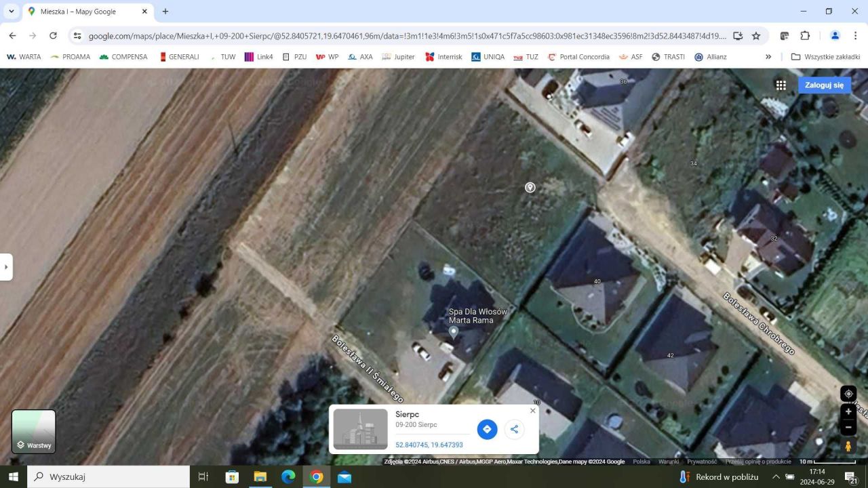Close the Mieszka I – Mapy Google tab
868x488 pixels.
pyautogui.click(x=144, y=12)
